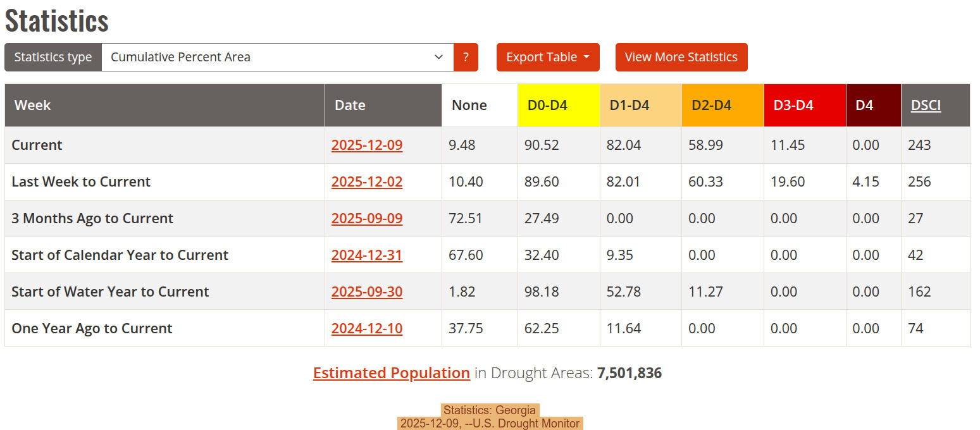Open the 2025-12-02 date link
Viewport: 980px width, 430px height.
(367, 181)
